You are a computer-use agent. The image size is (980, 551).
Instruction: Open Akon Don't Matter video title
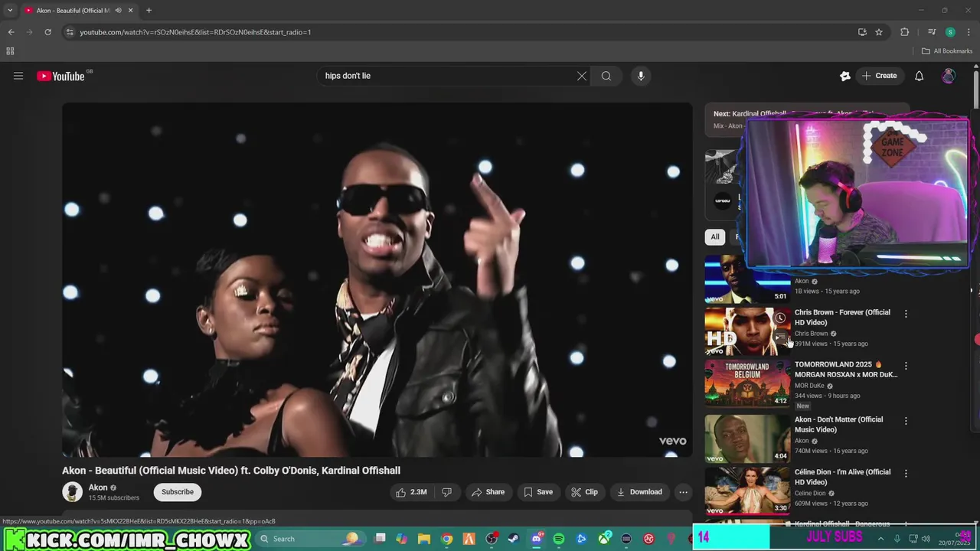point(839,425)
